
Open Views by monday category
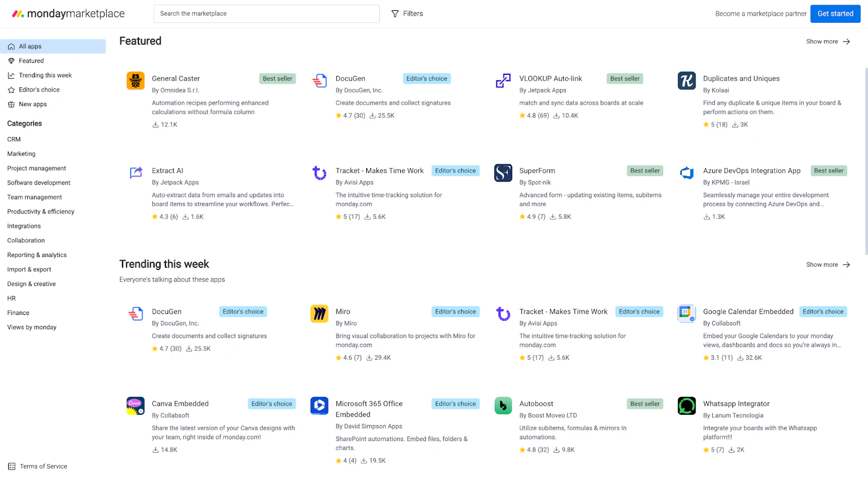tap(31, 327)
